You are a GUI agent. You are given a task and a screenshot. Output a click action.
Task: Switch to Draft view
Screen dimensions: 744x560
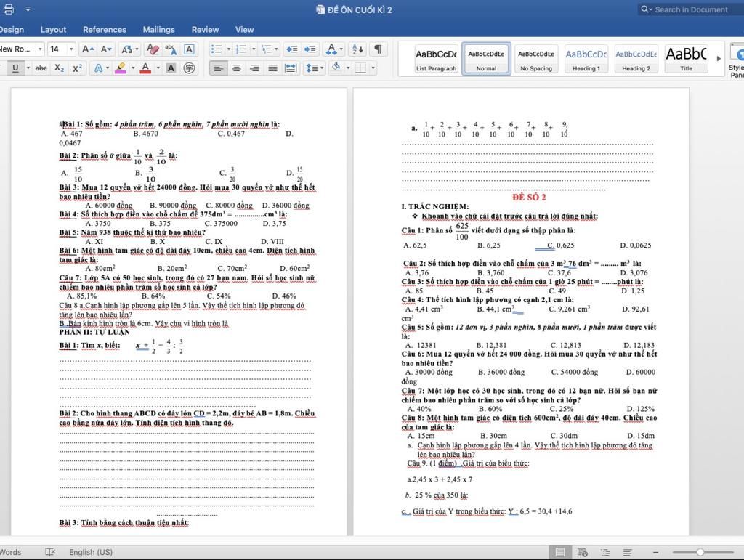(627, 552)
